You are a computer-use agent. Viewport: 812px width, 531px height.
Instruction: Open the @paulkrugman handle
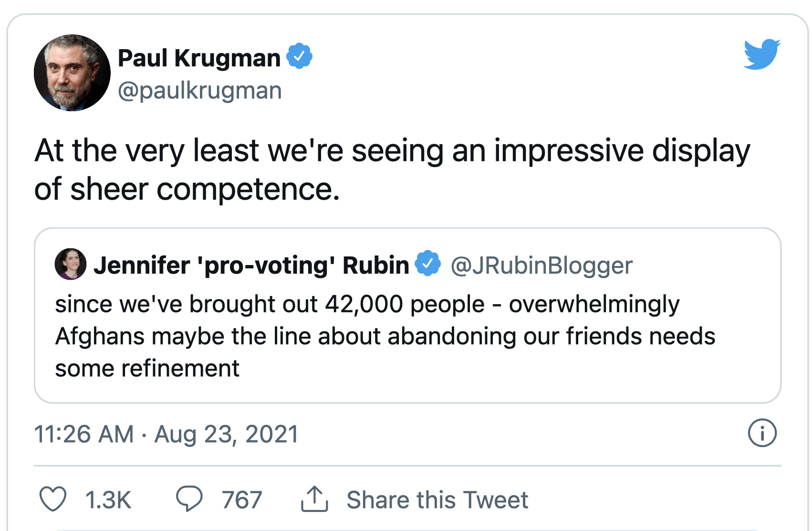199,91
